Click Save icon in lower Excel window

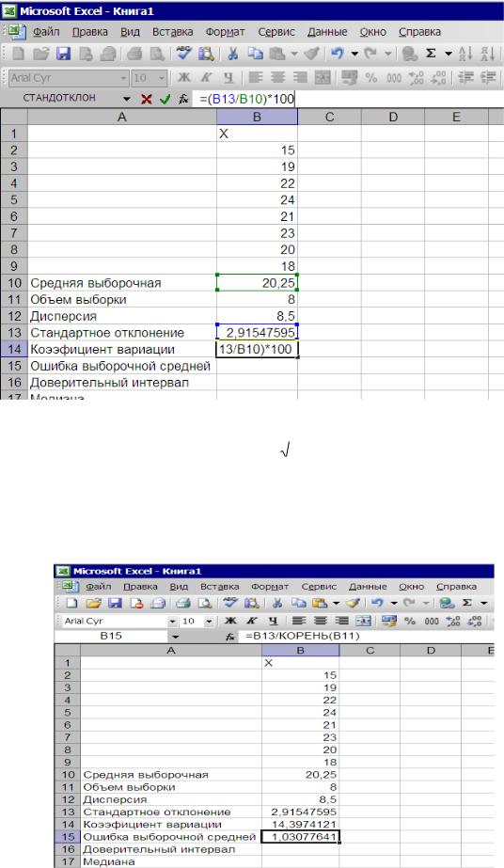(115, 603)
